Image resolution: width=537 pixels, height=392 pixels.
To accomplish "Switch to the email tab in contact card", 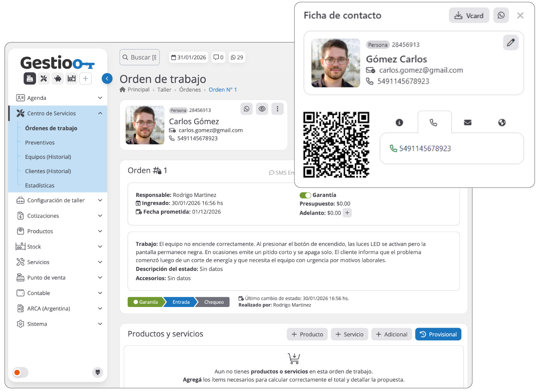I will click(x=468, y=123).
